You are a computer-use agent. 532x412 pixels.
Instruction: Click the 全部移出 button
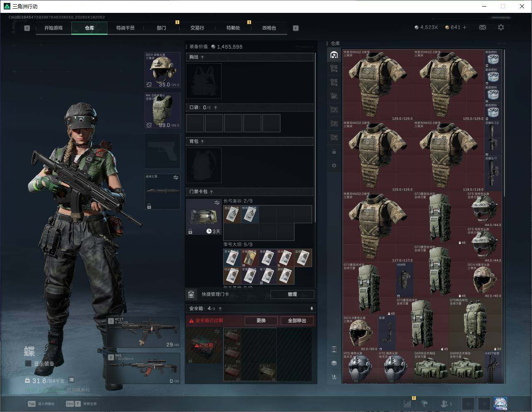[x=297, y=321]
